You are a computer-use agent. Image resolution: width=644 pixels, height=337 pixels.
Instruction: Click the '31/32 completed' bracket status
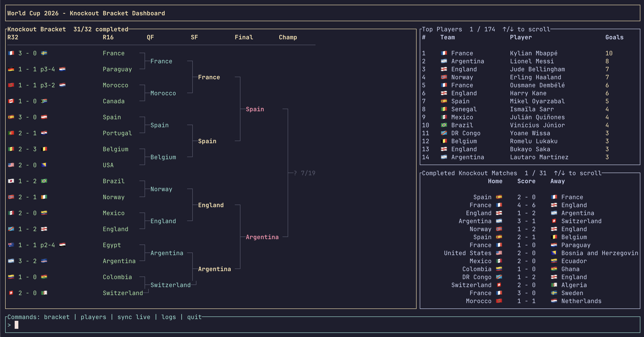pos(101,29)
